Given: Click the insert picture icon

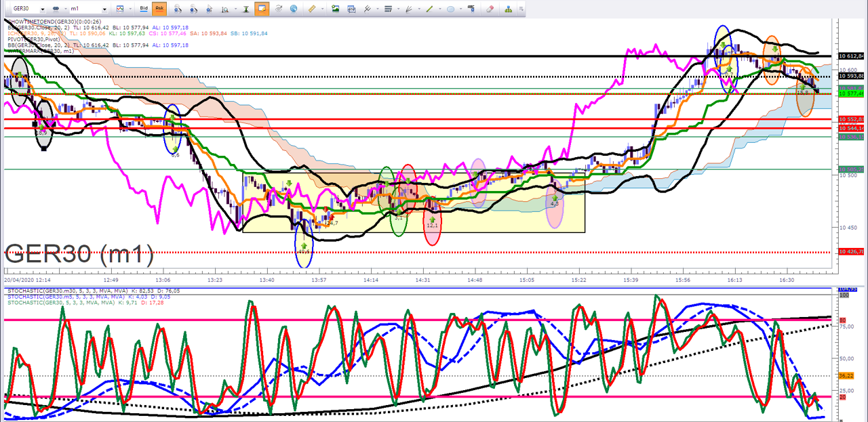Looking at the screenshot, I should point(335,9).
